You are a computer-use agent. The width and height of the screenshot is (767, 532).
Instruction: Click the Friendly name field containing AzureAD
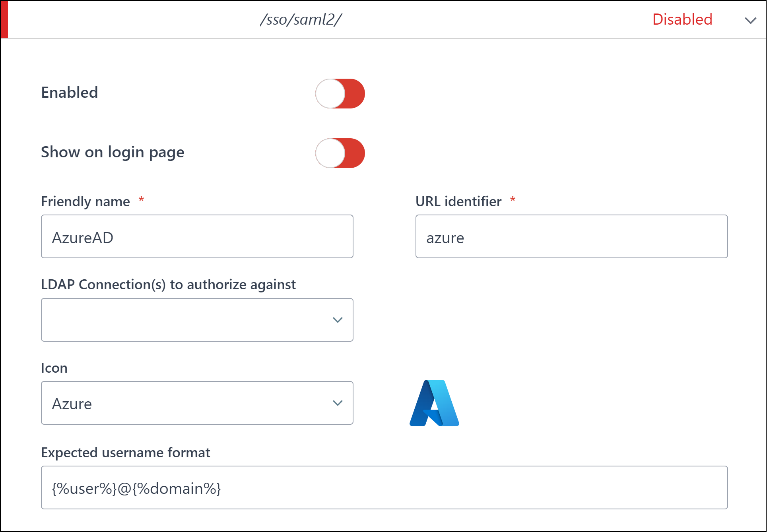197,237
